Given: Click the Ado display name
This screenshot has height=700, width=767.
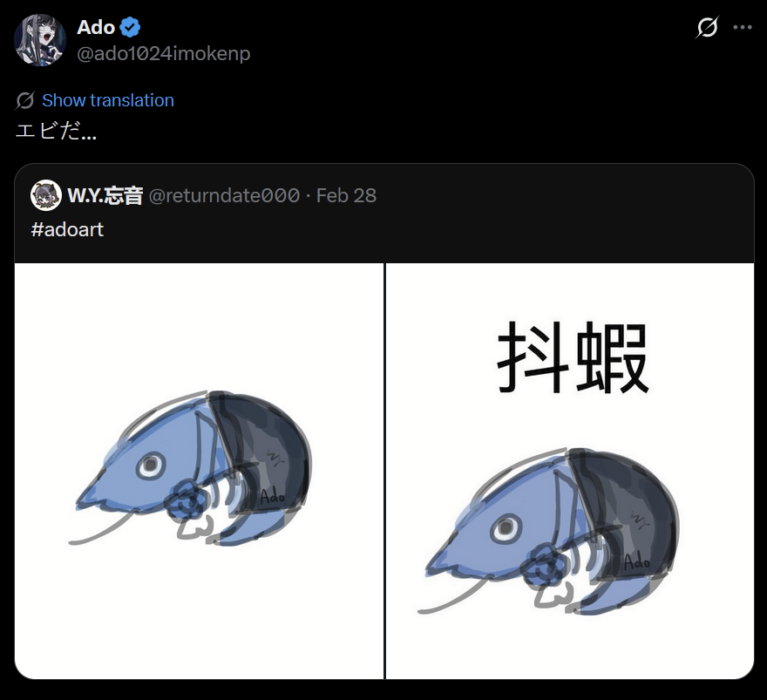Looking at the screenshot, I should pyautogui.click(x=96, y=27).
